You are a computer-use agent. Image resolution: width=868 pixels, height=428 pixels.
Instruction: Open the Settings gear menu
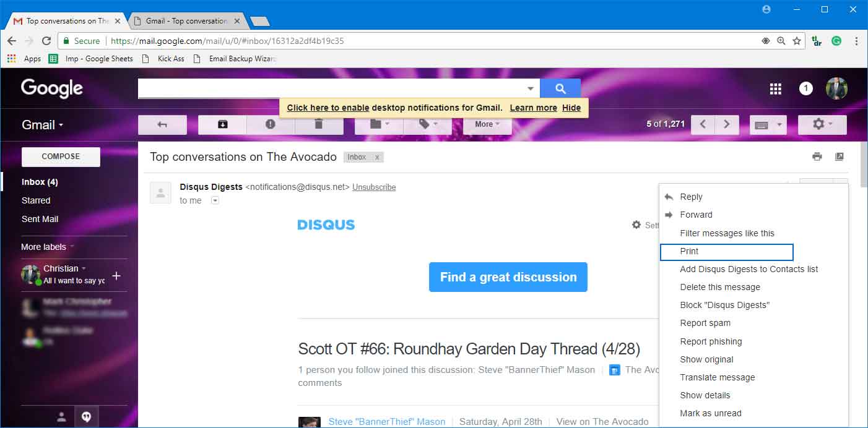click(822, 124)
